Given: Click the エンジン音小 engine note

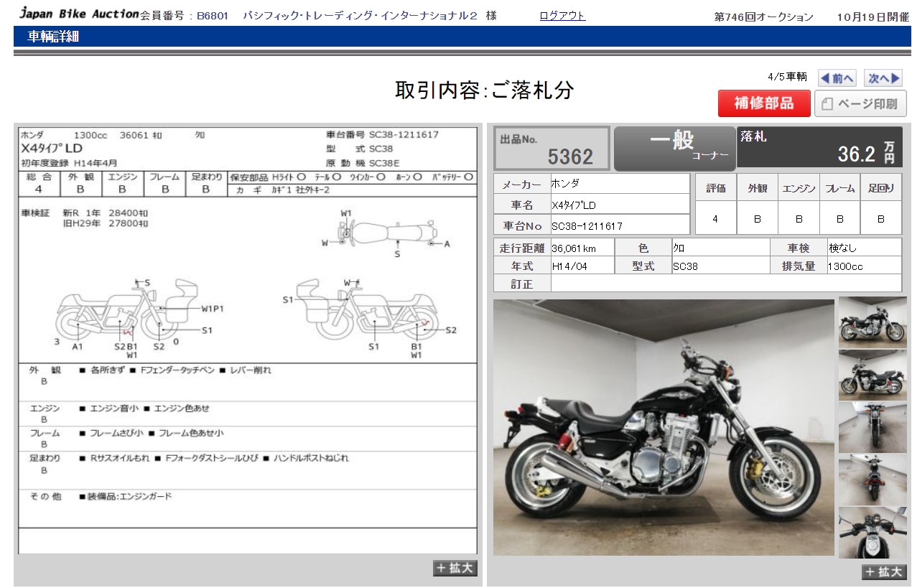Looking at the screenshot, I should point(111,408).
